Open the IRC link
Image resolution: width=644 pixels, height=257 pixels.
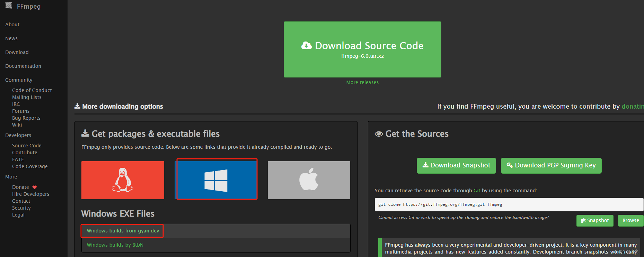[x=16, y=104]
